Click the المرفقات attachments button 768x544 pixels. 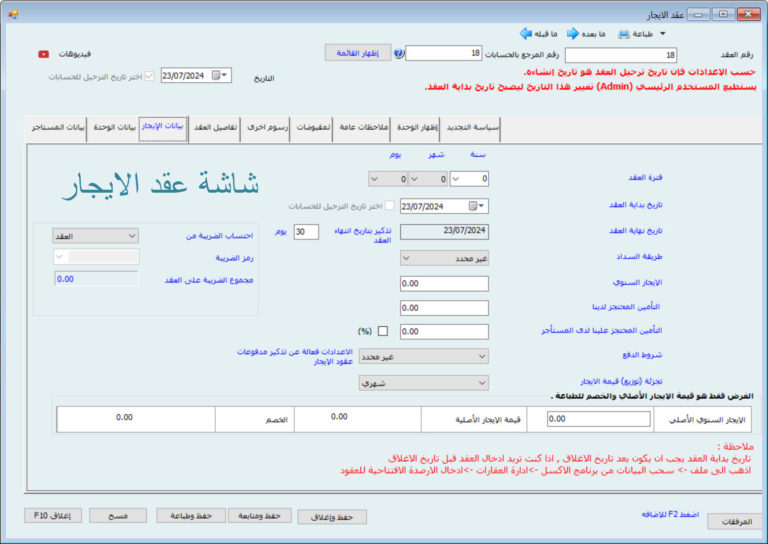point(734,521)
